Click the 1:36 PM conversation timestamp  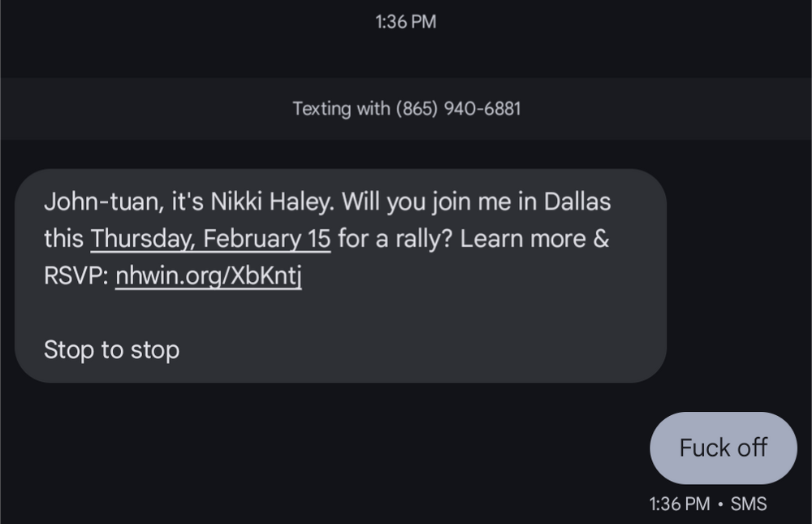(406, 22)
